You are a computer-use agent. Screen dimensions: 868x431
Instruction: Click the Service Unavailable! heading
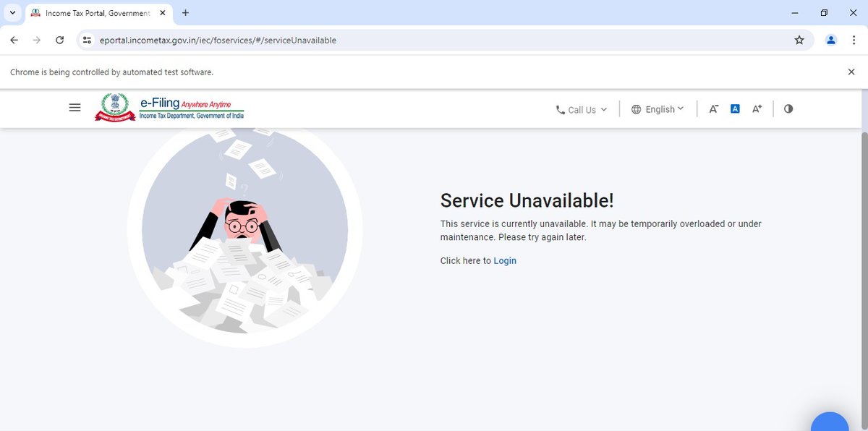[x=527, y=200]
